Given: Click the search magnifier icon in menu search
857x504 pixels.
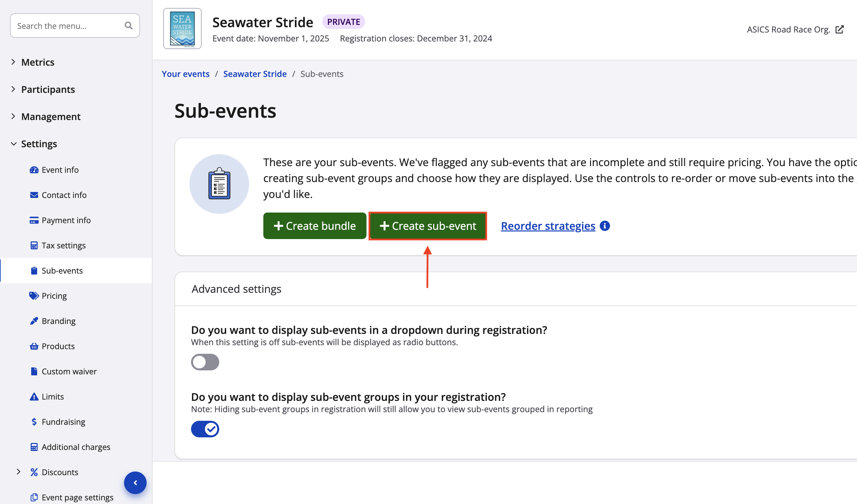Looking at the screenshot, I should point(128,26).
